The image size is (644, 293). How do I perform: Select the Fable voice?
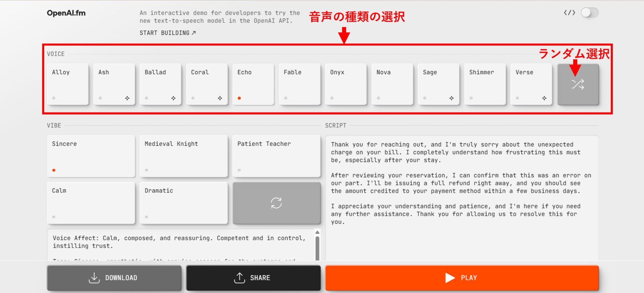[x=300, y=84]
